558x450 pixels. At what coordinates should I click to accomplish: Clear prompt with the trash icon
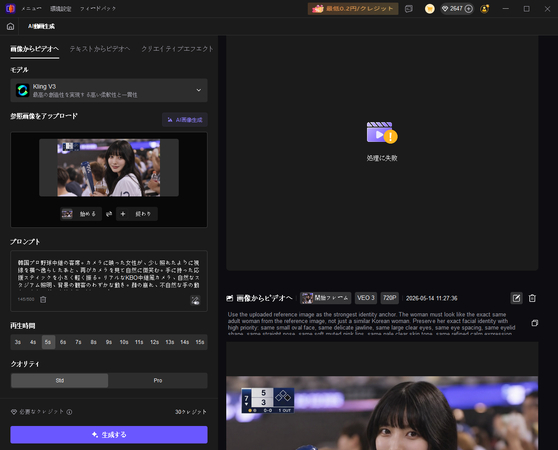point(43,300)
